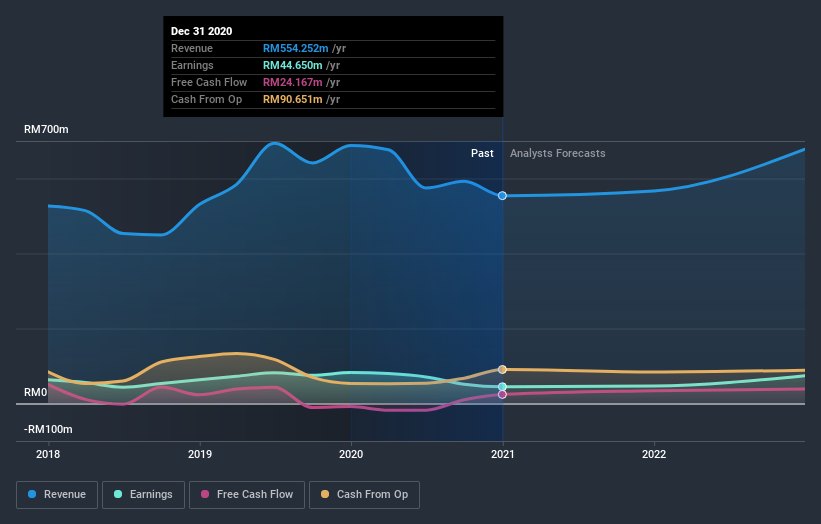The image size is (821, 524).
Task: Click the 2022 axis label
Action: (654, 454)
